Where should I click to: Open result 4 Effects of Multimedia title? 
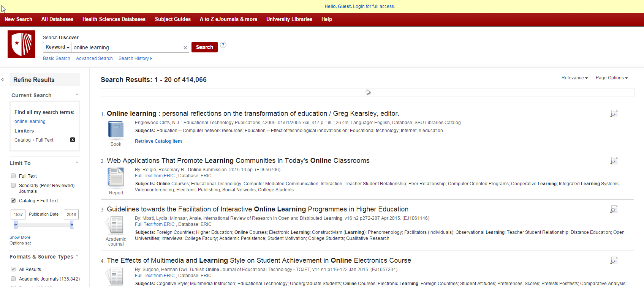pyautogui.click(x=259, y=260)
